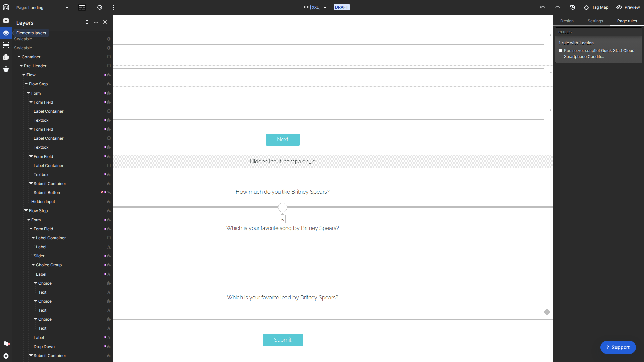
Task: Click the Layers panel title
Action: (x=25, y=23)
